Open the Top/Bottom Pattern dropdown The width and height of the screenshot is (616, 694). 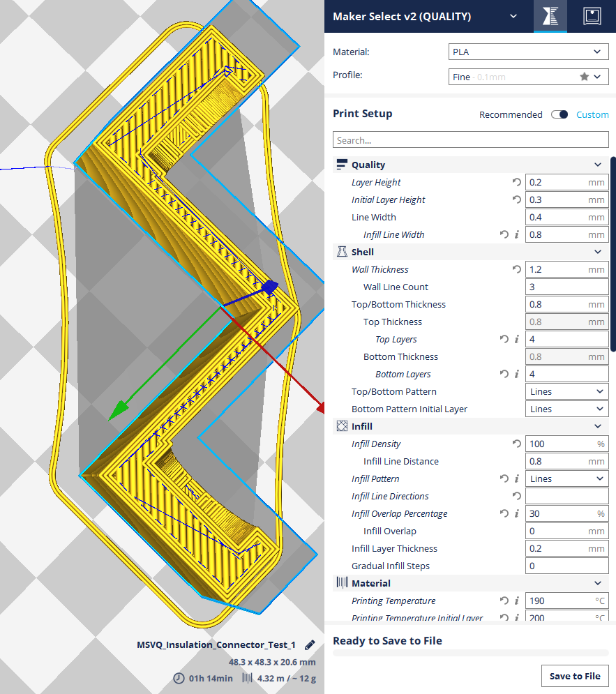coord(566,391)
